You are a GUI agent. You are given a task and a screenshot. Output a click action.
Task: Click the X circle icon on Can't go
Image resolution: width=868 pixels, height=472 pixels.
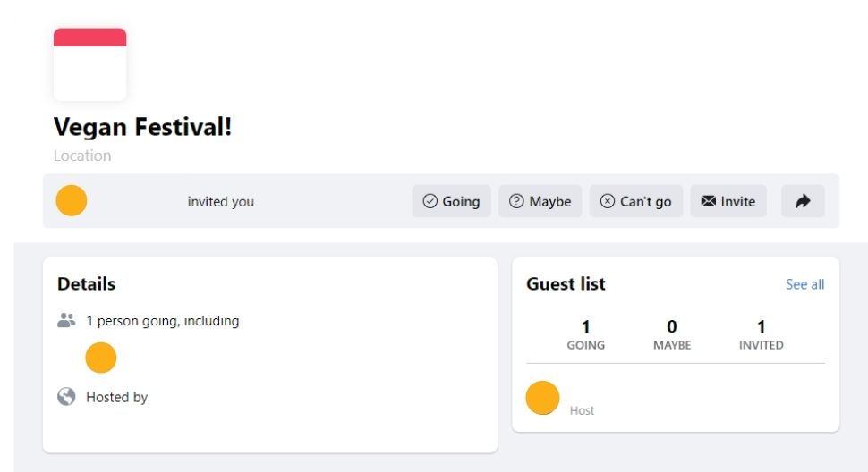tap(608, 201)
